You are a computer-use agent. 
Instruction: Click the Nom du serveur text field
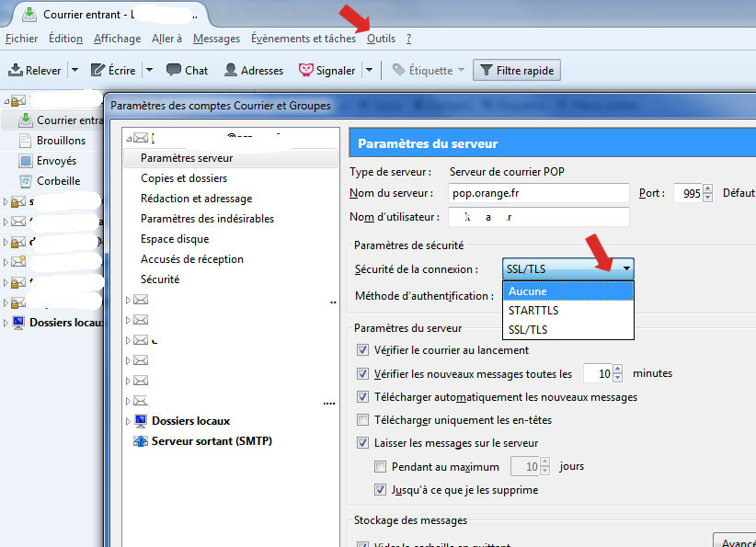click(539, 193)
